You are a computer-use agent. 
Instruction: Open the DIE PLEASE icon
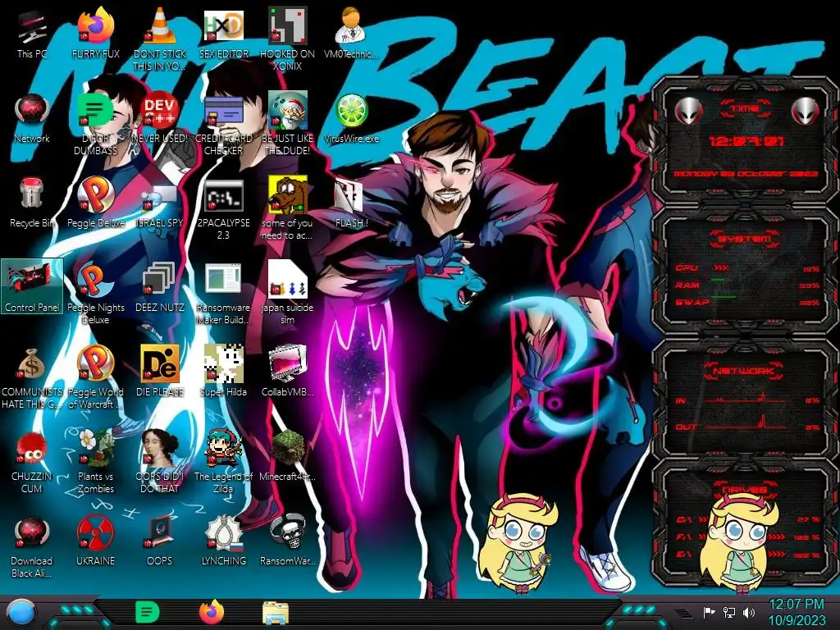point(160,372)
